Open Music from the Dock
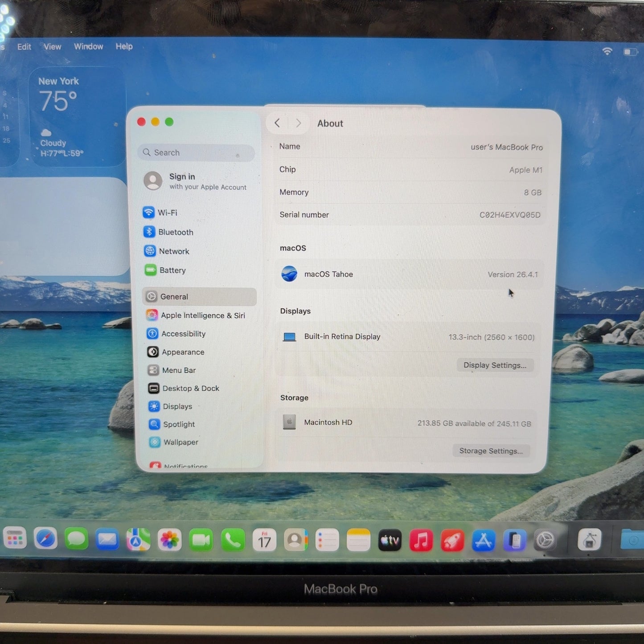 pyautogui.click(x=421, y=540)
